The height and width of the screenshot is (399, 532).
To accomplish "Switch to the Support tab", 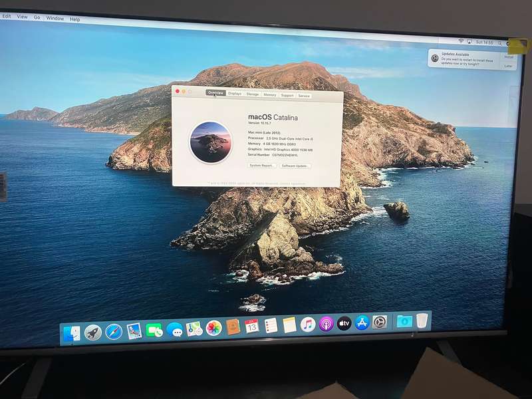I will tap(287, 95).
